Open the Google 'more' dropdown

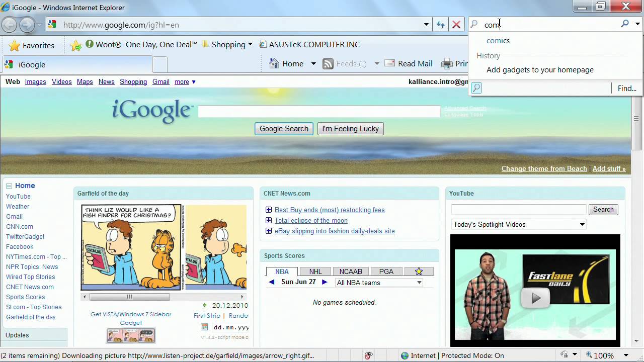(185, 82)
